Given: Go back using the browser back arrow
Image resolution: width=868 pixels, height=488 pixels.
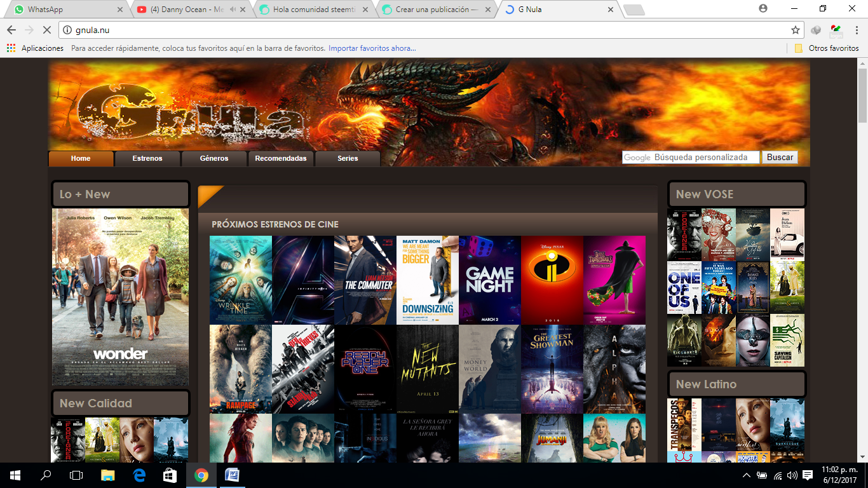Looking at the screenshot, I should [x=11, y=30].
